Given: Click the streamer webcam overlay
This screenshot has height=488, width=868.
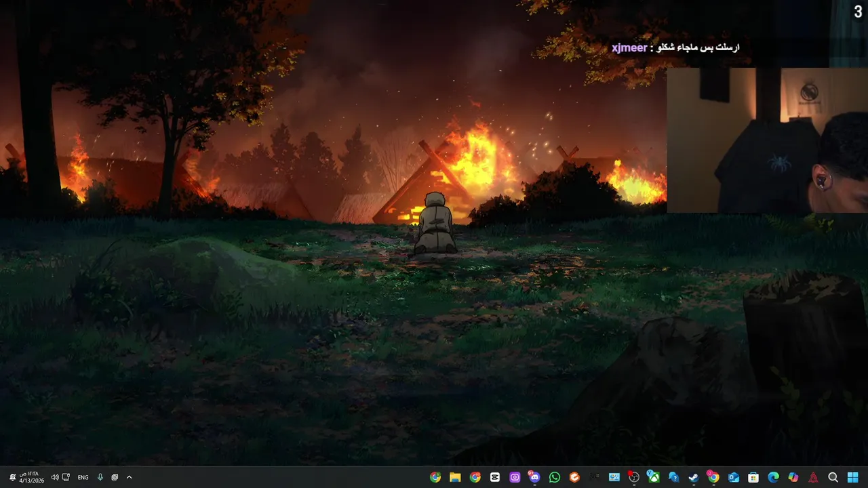Looking at the screenshot, I should 767,140.
